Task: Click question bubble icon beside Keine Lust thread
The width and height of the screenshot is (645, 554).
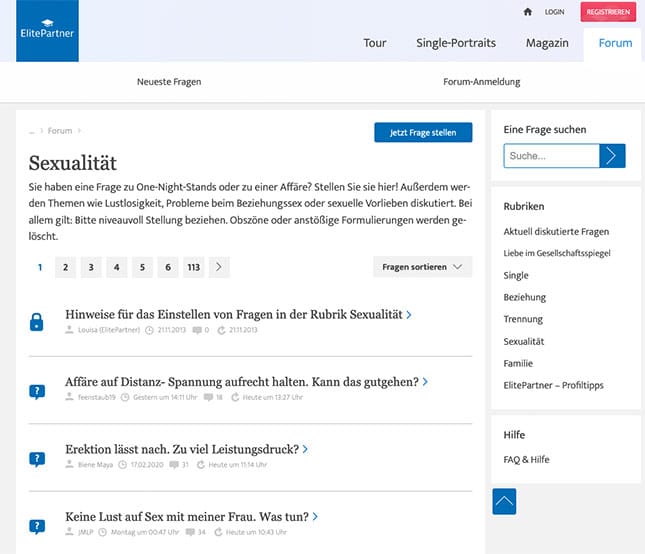Action: pos(37,526)
